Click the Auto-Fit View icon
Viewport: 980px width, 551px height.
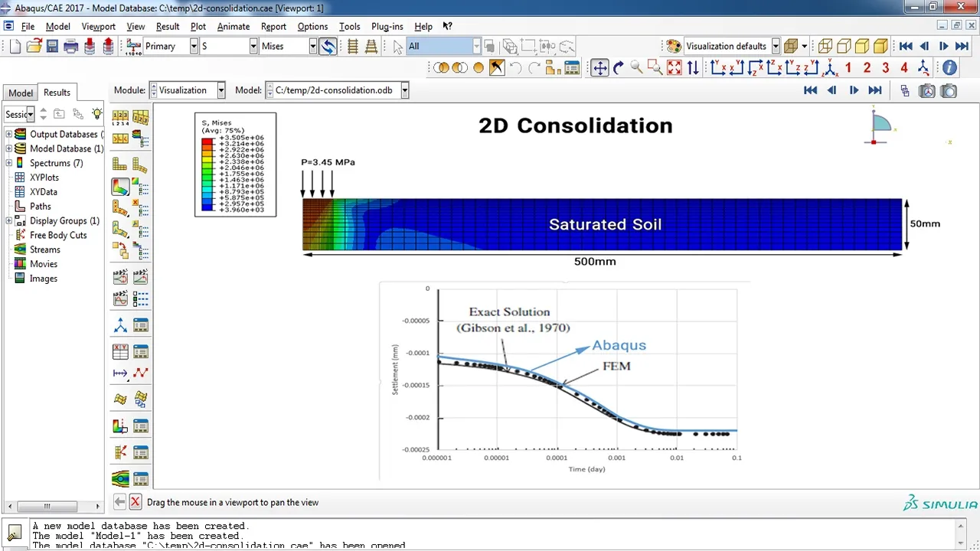coord(674,68)
